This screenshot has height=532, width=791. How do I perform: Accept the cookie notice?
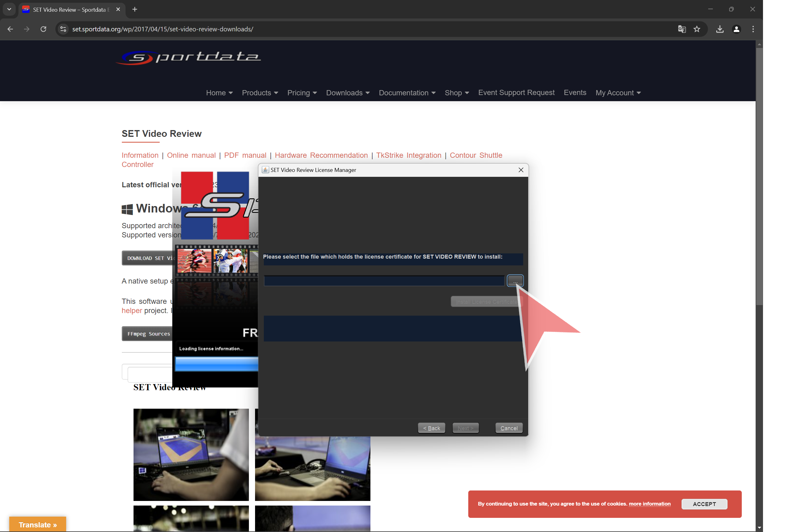click(704, 504)
